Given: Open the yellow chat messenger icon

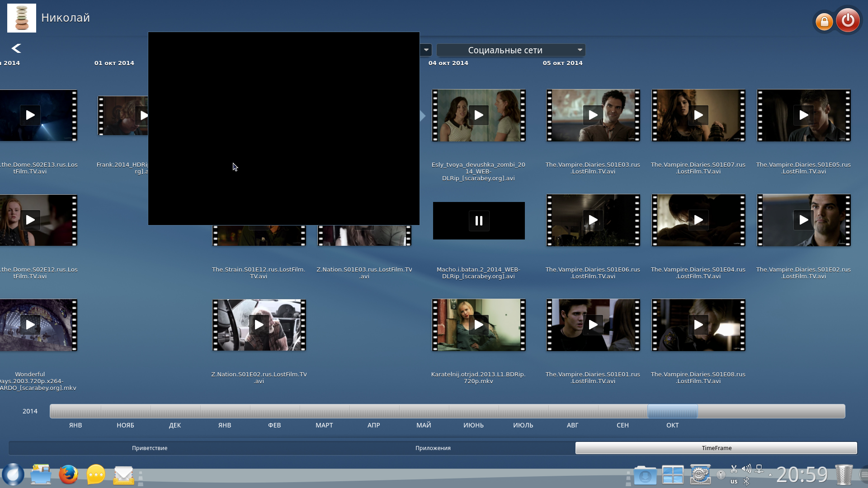Looking at the screenshot, I should pos(96,475).
